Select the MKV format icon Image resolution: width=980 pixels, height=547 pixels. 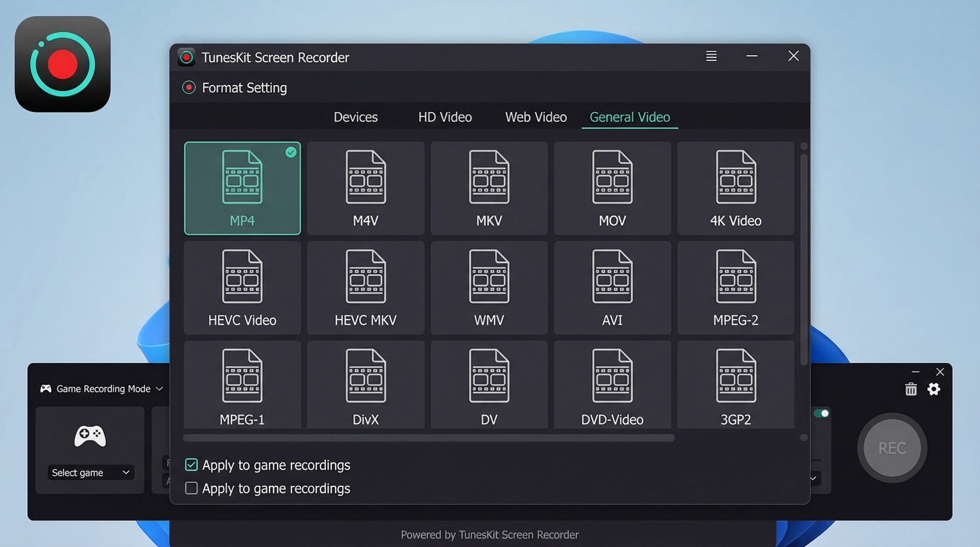click(x=489, y=188)
